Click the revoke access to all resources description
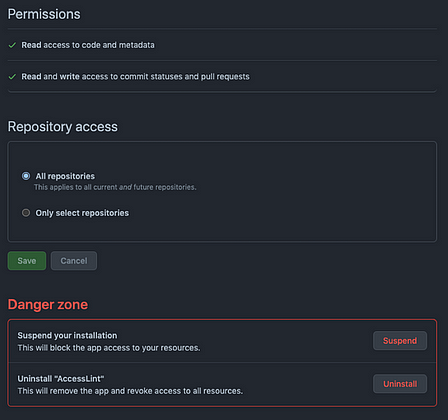 (130, 391)
